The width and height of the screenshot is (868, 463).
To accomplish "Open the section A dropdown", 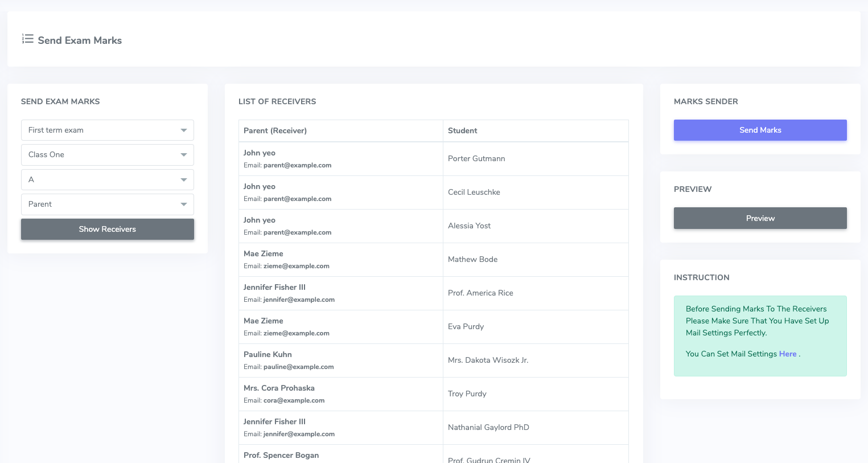I will (107, 180).
